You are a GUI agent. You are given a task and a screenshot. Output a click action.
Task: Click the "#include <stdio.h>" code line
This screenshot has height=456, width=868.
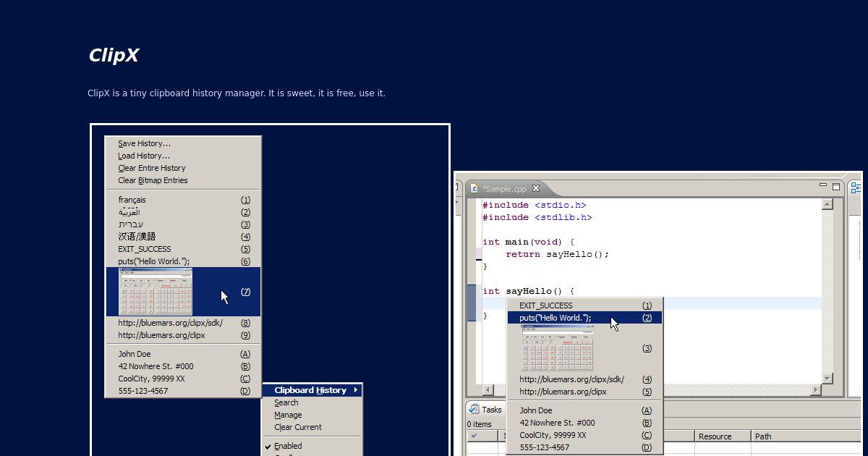click(x=535, y=205)
